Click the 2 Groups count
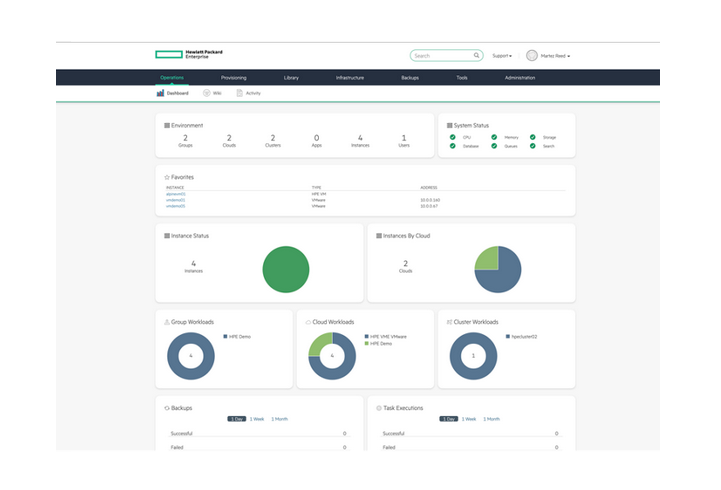The image size is (721, 490). tap(185, 141)
